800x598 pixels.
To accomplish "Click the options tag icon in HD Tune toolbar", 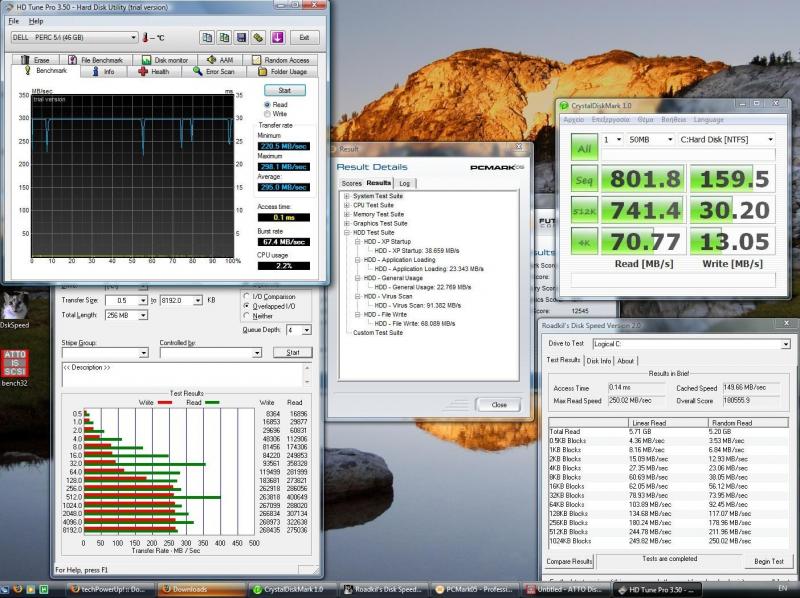I will (259, 37).
